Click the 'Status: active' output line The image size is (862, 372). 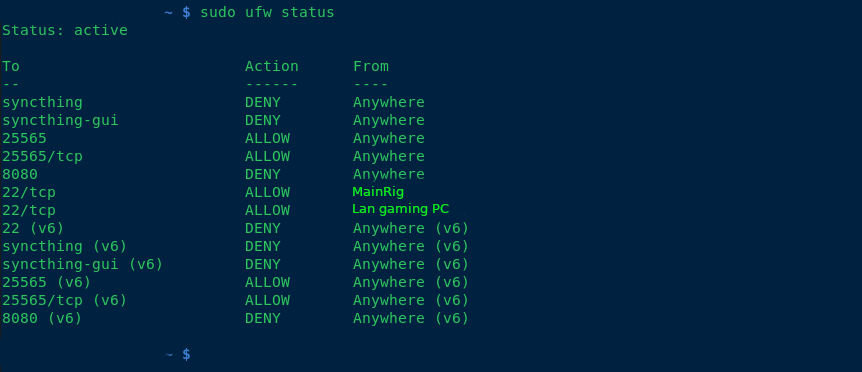(65, 30)
